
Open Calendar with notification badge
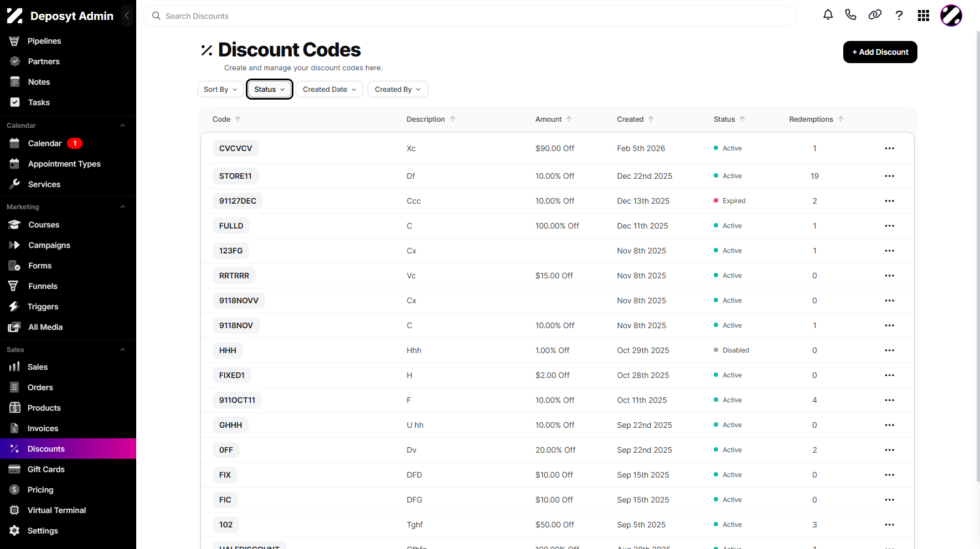click(x=68, y=143)
